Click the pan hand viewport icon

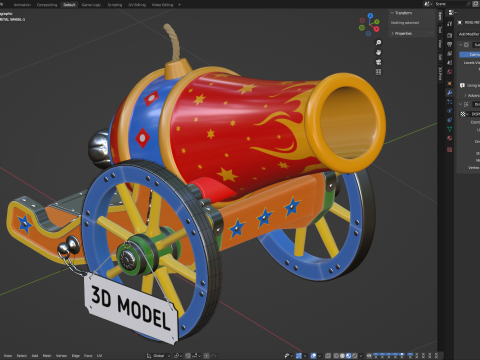coord(378,52)
